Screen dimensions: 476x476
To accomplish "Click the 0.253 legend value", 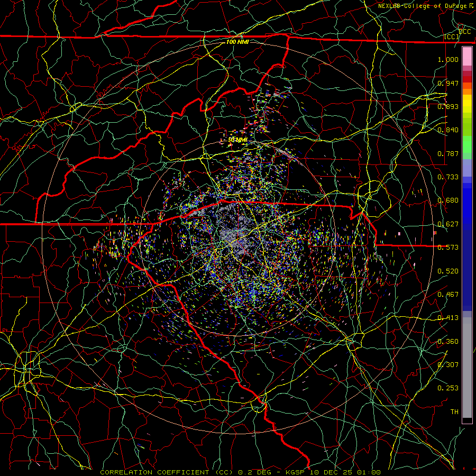I will pyautogui.click(x=448, y=388).
